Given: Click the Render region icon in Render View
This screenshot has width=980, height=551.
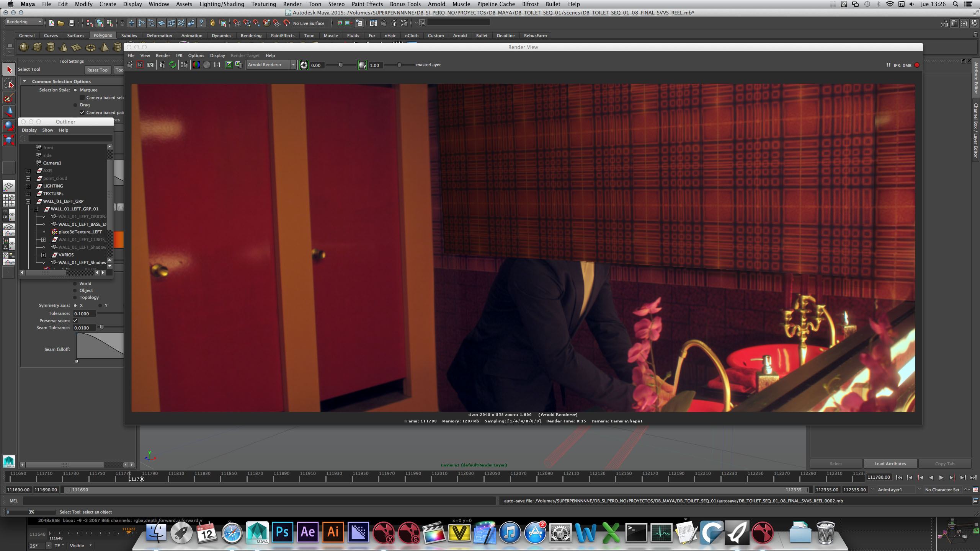Looking at the screenshot, I should pyautogui.click(x=140, y=65).
